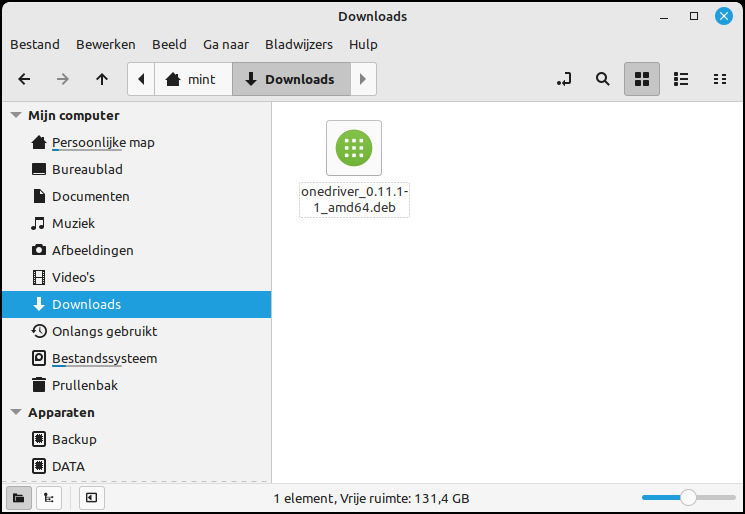Open the Ga naar menu
This screenshot has height=514, width=745.
[226, 44]
